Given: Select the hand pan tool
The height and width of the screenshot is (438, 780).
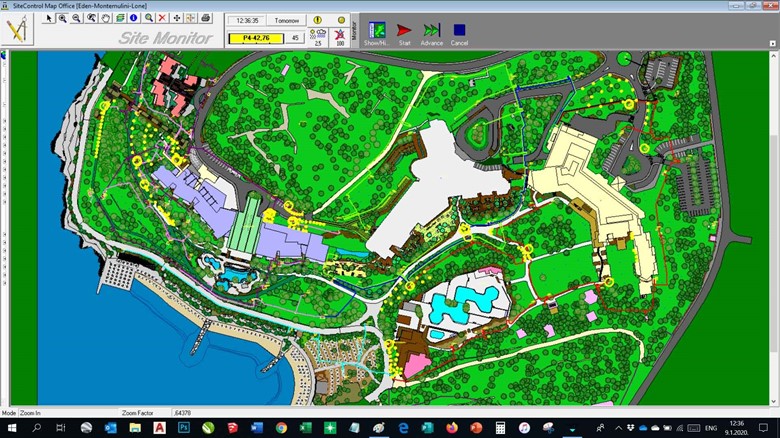Looking at the screenshot, I should 105,18.
